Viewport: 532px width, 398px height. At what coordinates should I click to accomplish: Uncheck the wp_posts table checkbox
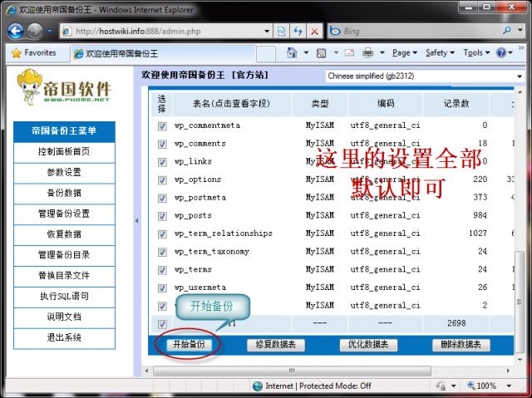coord(162,216)
